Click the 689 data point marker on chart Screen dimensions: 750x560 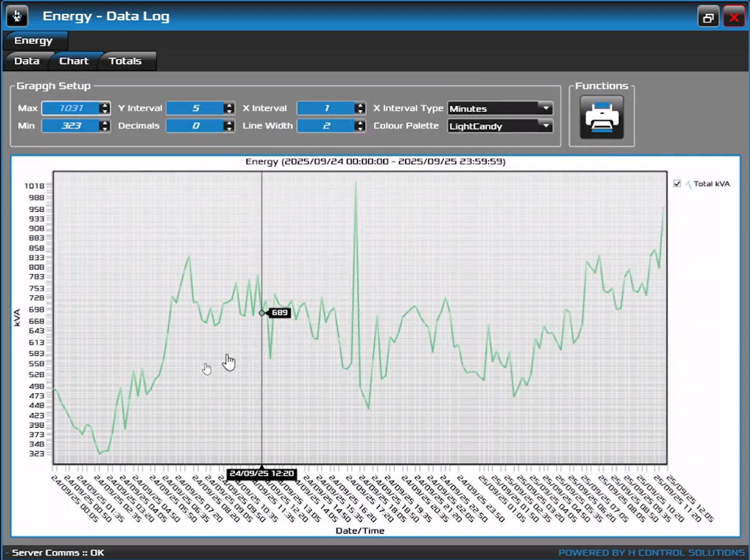tap(262, 313)
